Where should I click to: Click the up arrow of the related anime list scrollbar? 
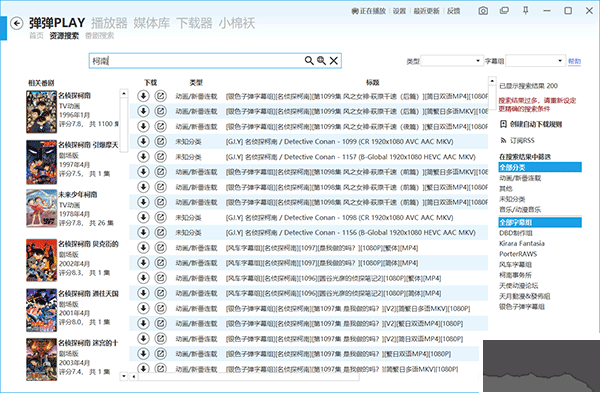coord(124,93)
